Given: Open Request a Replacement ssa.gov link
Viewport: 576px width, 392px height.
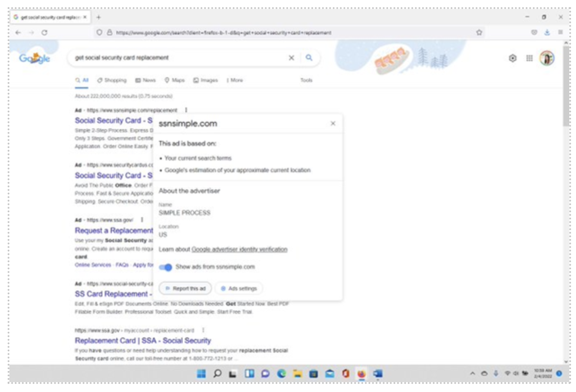Looking at the screenshot, I should click(114, 231).
